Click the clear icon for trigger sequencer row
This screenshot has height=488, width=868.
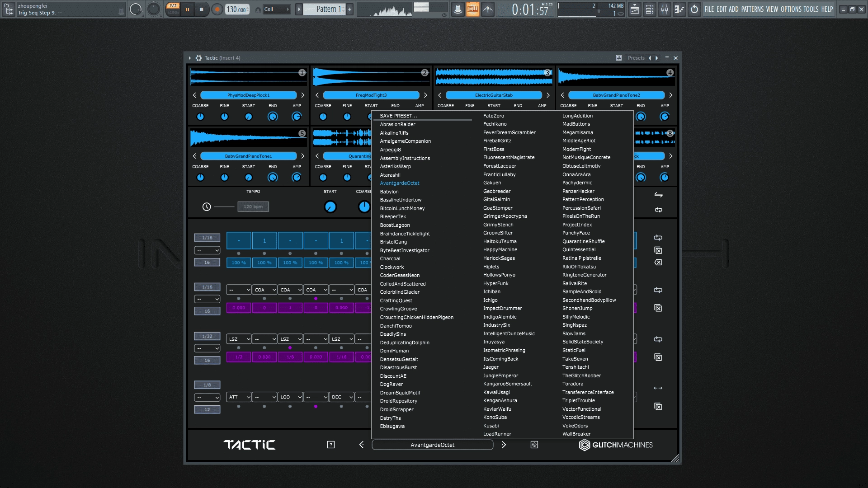(658, 250)
